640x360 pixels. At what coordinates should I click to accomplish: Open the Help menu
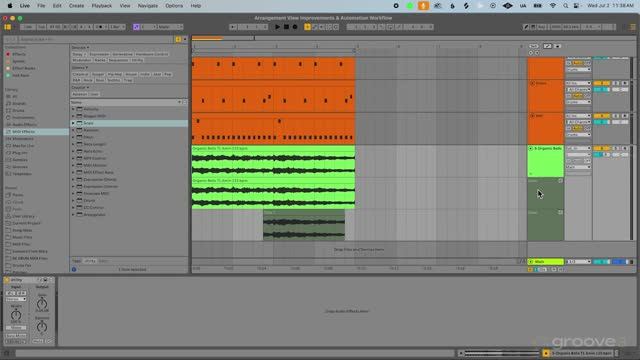[196, 6]
